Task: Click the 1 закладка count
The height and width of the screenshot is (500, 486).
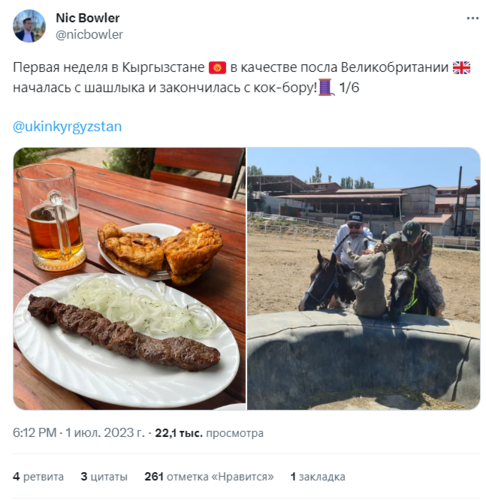Action: coord(318,476)
